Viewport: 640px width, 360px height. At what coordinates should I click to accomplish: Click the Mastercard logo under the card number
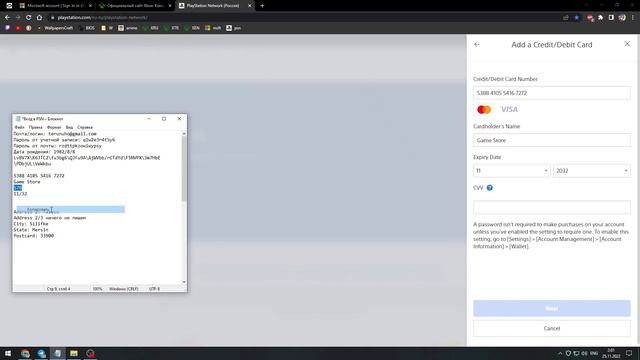tap(484, 109)
